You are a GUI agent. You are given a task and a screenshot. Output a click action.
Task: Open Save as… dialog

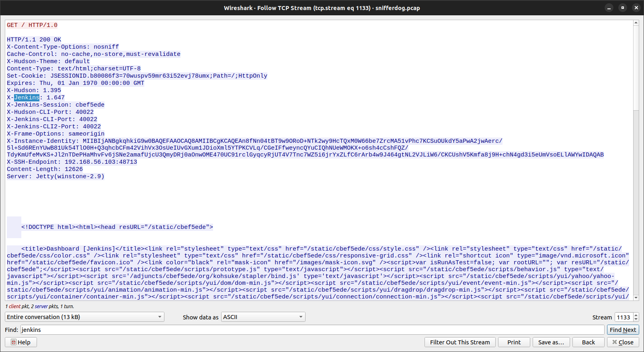point(551,342)
